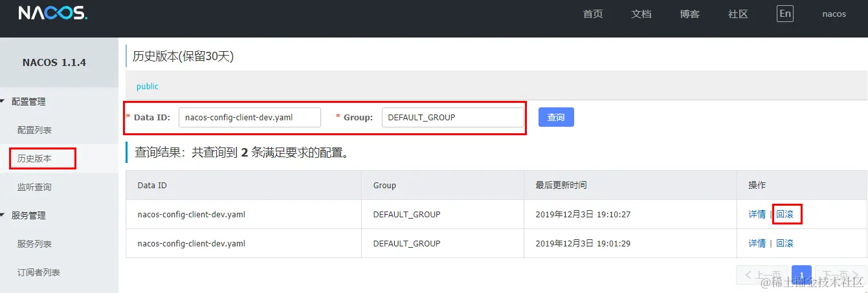Image resolution: width=868 pixels, height=293 pixels.
Task: View 详情 for the 19:10:27 version
Action: [757, 214]
